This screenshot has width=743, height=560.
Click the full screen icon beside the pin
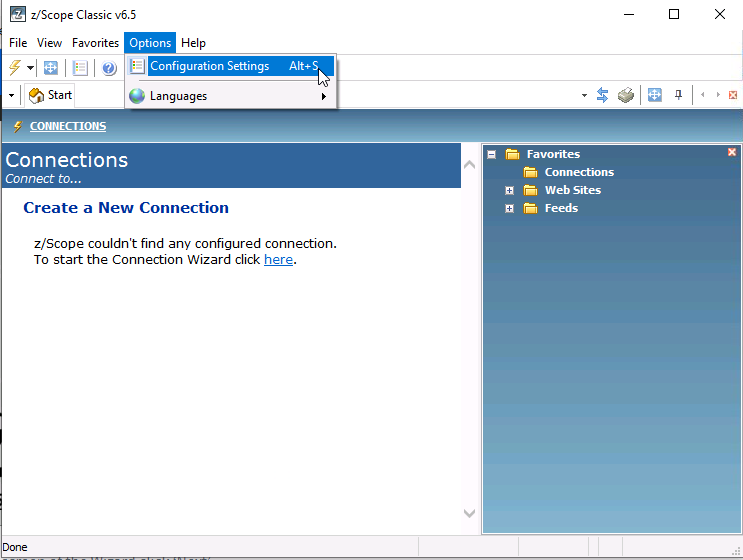[x=654, y=95]
